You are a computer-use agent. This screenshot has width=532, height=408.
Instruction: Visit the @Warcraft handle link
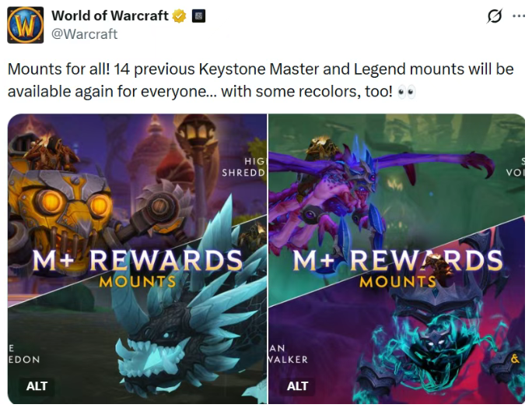(84, 34)
